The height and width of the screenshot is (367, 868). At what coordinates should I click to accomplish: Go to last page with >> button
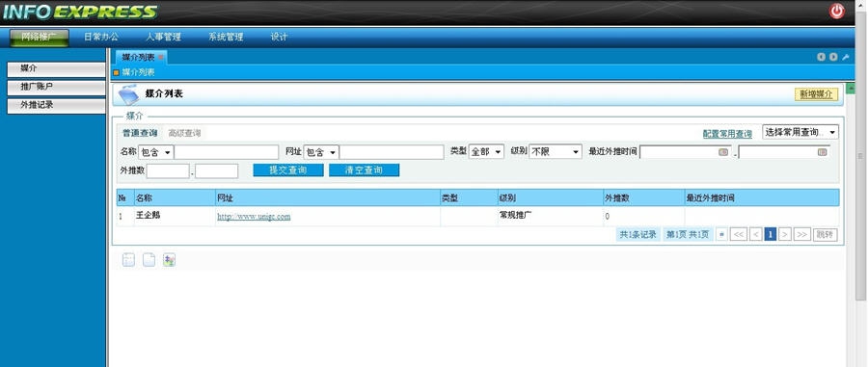tap(801, 234)
